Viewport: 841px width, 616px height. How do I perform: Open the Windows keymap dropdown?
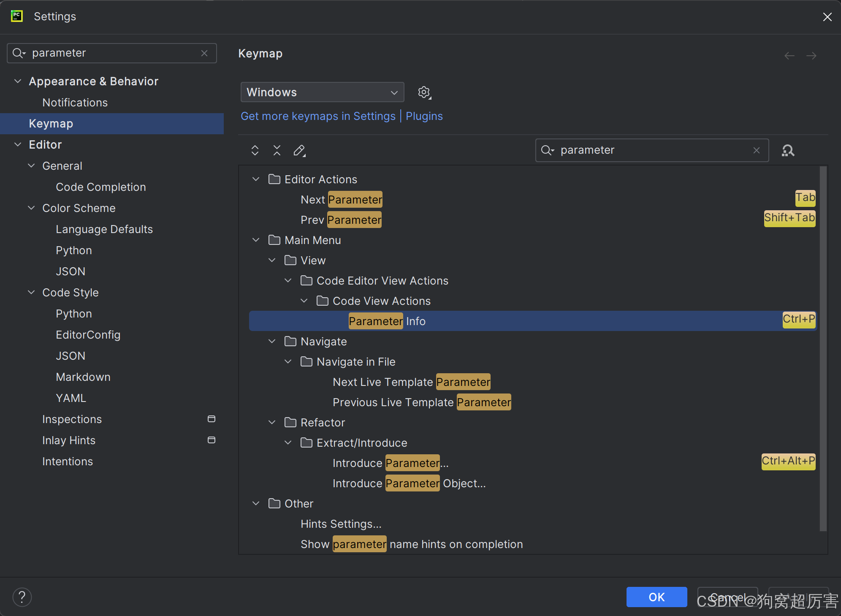point(322,92)
